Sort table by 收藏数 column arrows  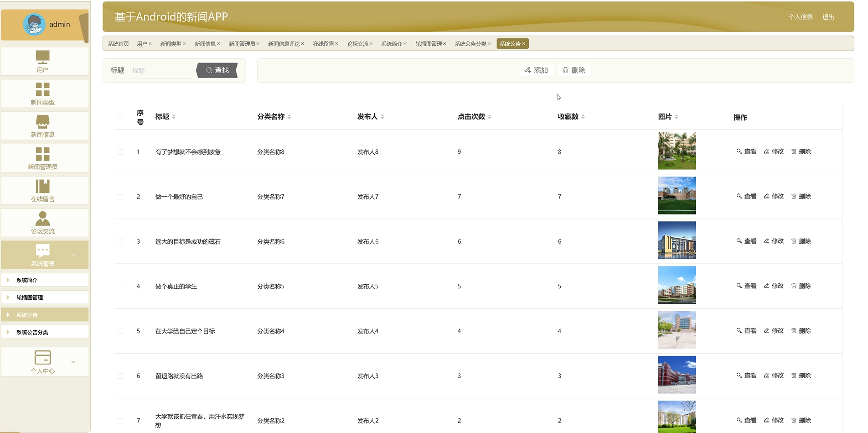[583, 117]
